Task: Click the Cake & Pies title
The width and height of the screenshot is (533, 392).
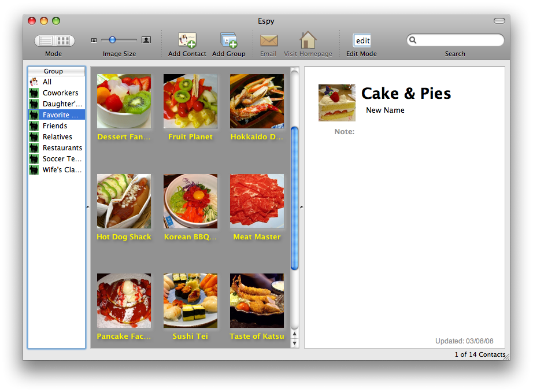Action: point(406,94)
